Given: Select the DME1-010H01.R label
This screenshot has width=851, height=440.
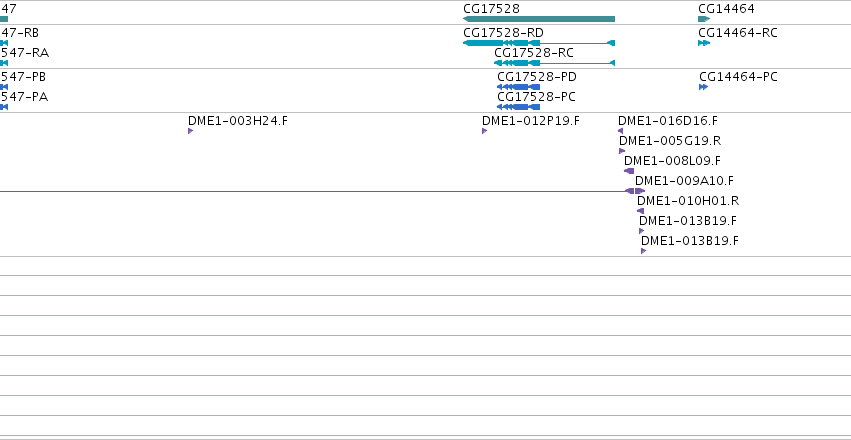Looking at the screenshot, I should click(x=688, y=201).
